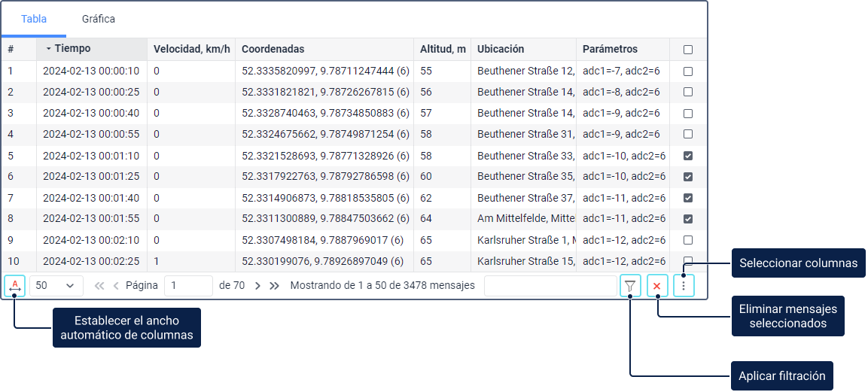Click the auto column width icon
This screenshot has width=868, height=392.
[15, 286]
